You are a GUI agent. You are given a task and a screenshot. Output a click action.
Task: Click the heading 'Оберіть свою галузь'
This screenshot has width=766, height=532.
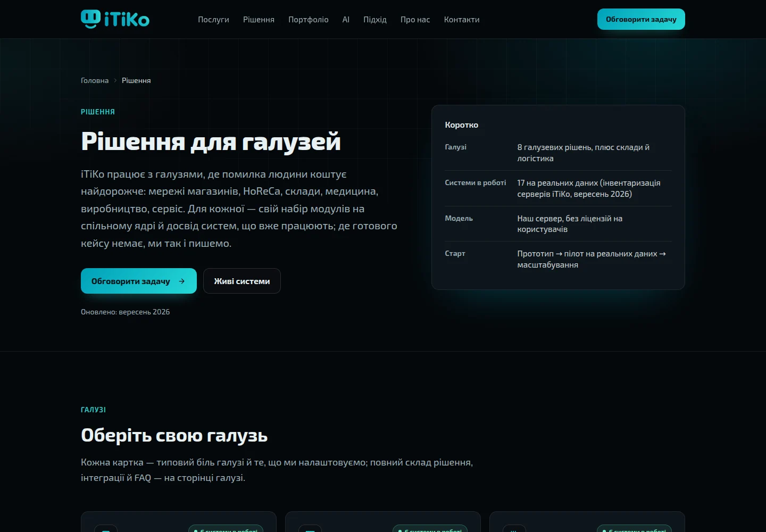174,435
